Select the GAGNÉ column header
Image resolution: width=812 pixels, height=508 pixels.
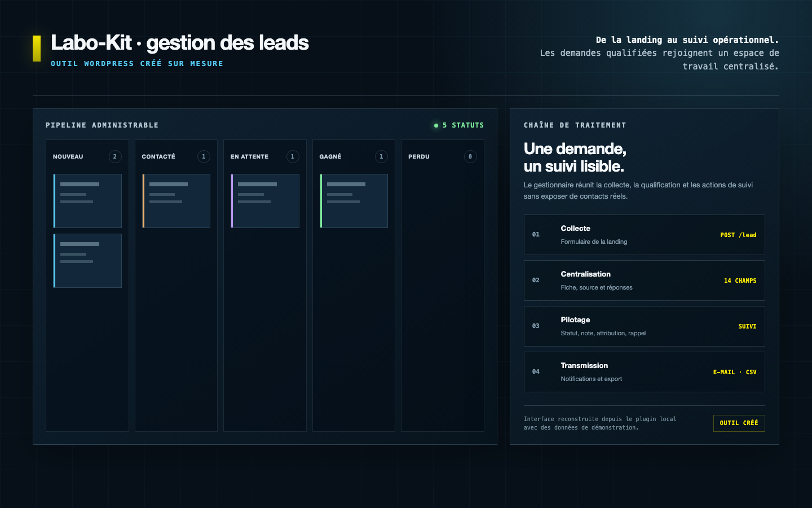coord(330,156)
